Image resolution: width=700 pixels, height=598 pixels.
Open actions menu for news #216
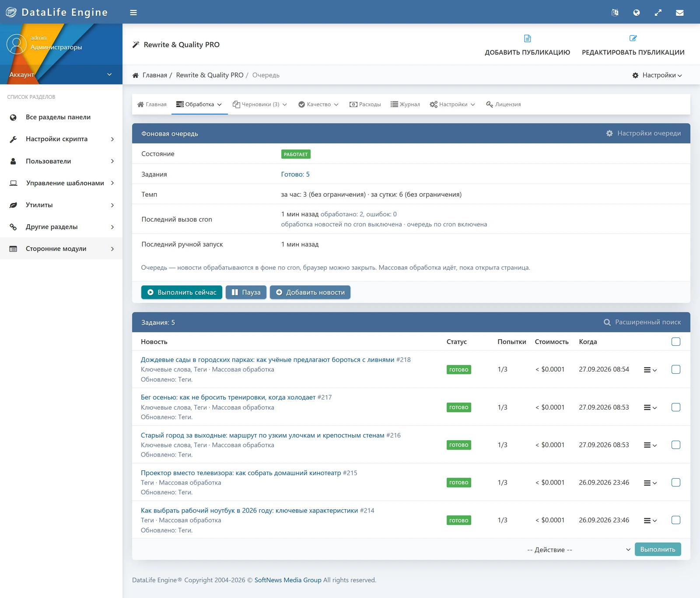pos(650,445)
